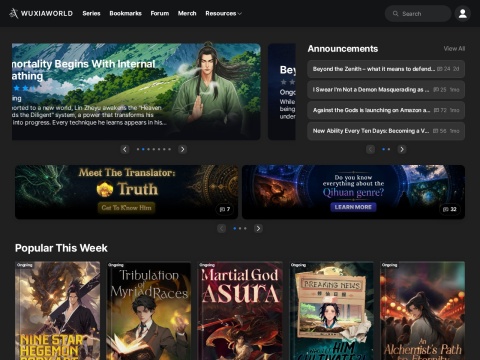Show previous announcements page arrow
The width and height of the screenshot is (480, 360).
tap(370, 149)
